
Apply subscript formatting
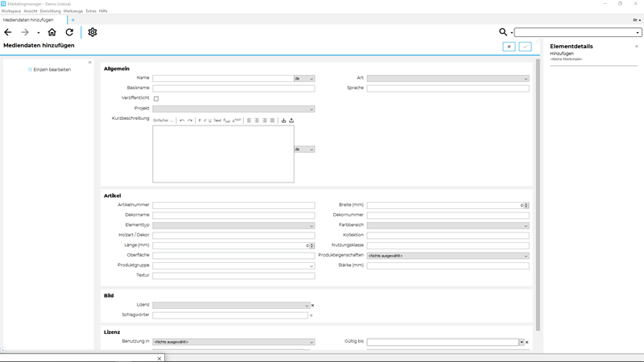pos(227,120)
